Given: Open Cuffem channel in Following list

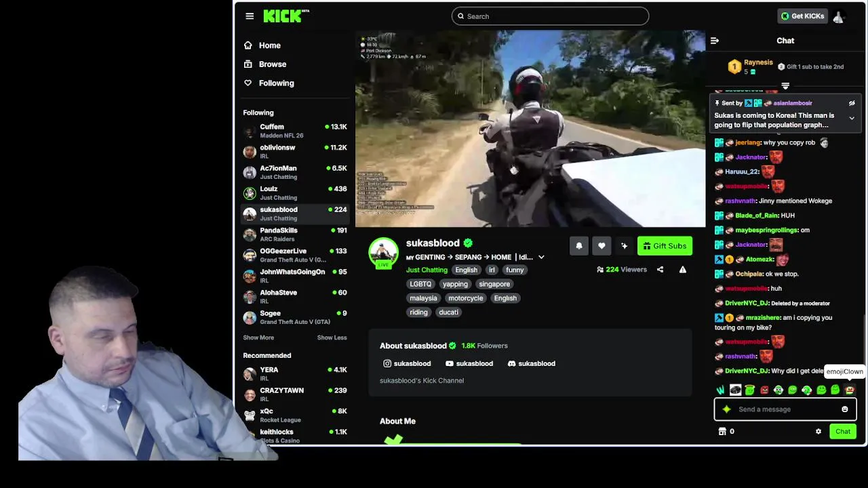Looking at the screenshot, I should click(x=295, y=131).
